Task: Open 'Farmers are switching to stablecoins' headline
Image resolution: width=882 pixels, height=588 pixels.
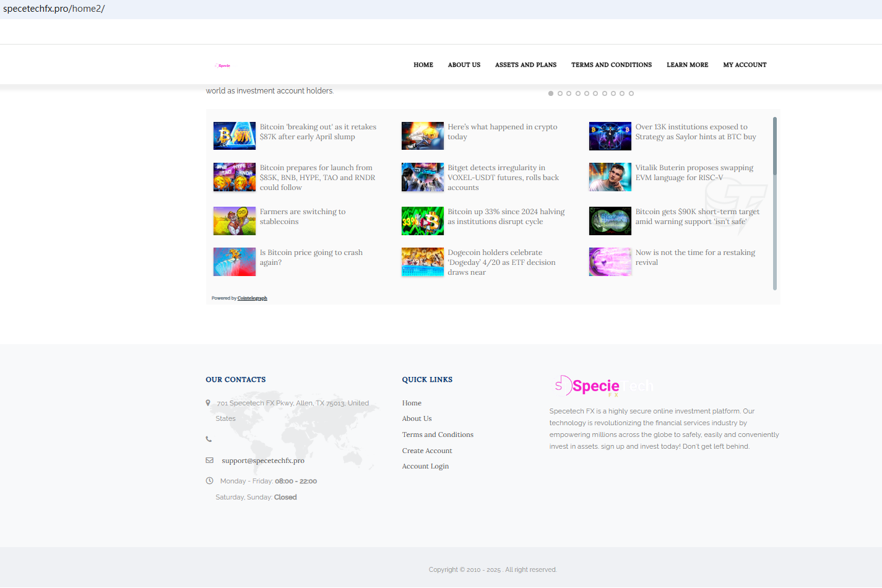Action: click(303, 217)
